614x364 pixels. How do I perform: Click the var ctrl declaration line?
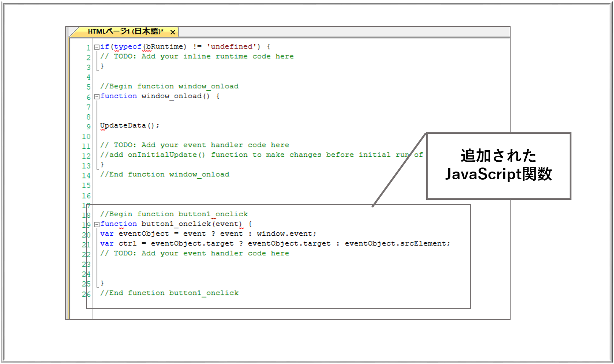[x=275, y=244]
